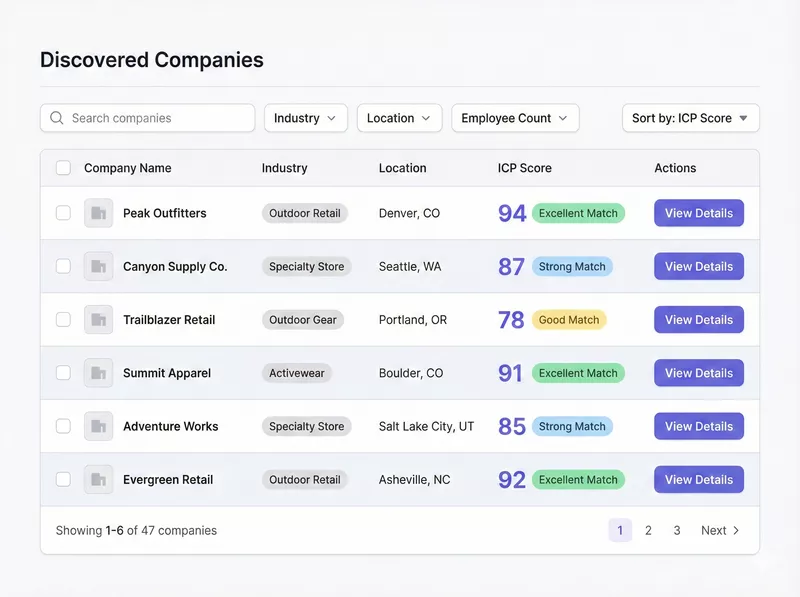
Task: Jump to page 3 of results
Action: click(677, 531)
